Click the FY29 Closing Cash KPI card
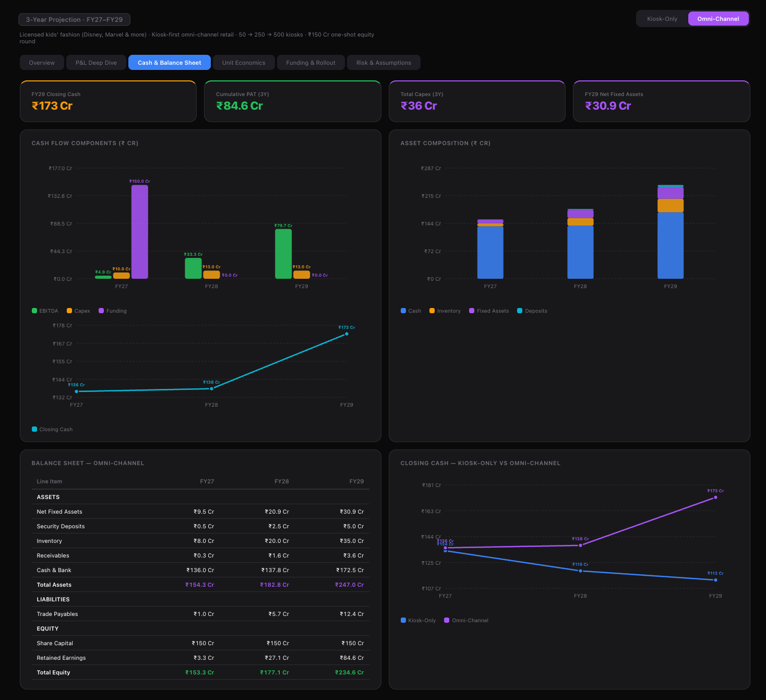Viewport: 766px width, 700px height. point(108,101)
